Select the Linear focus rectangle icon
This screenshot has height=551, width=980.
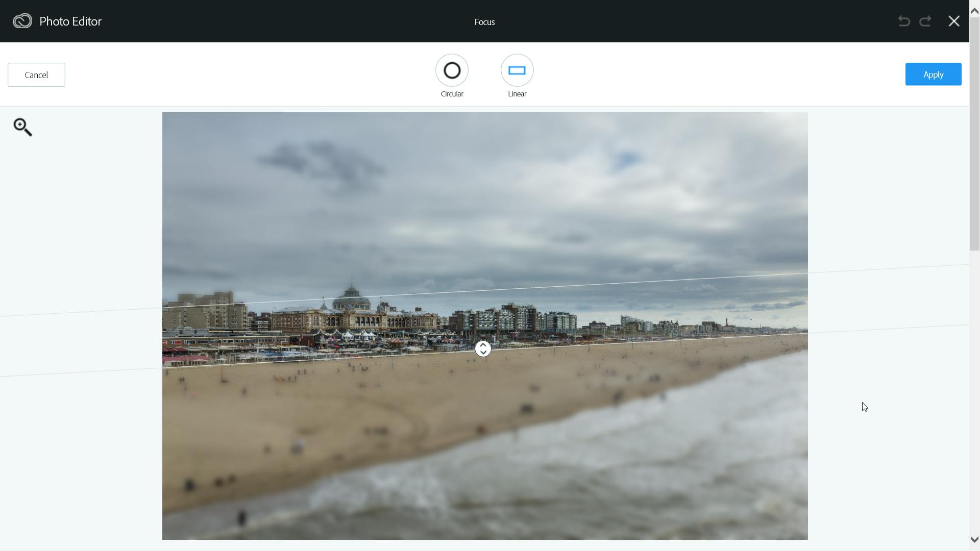tap(517, 70)
